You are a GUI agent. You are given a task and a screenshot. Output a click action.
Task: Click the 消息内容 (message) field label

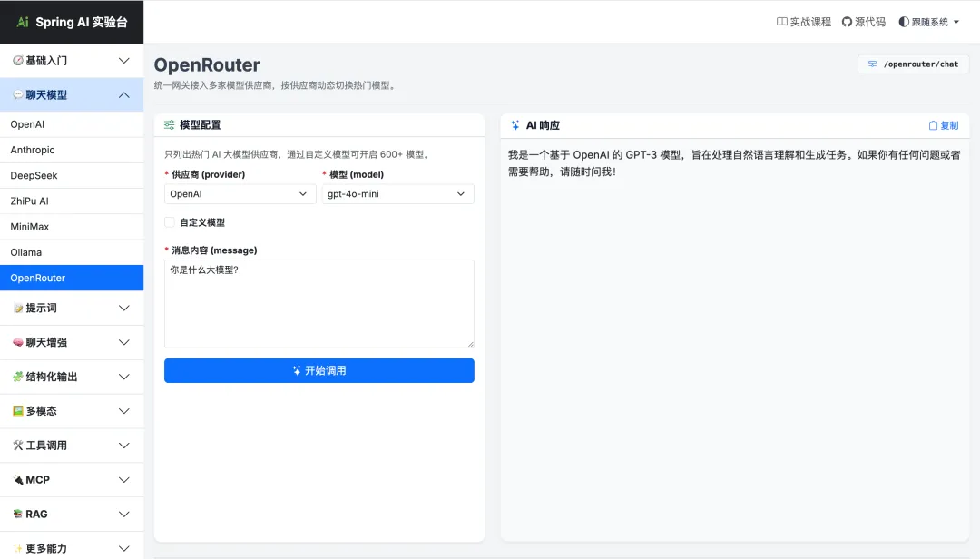coord(214,250)
